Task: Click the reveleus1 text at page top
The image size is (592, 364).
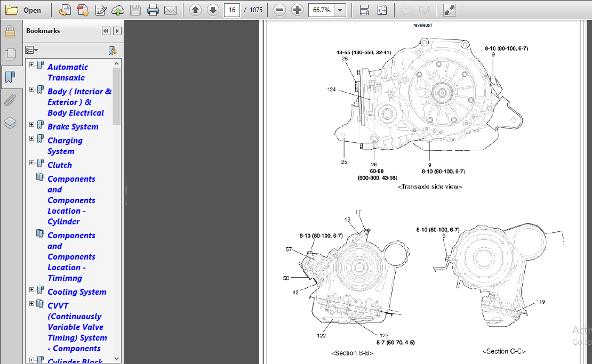Action: pos(422,25)
